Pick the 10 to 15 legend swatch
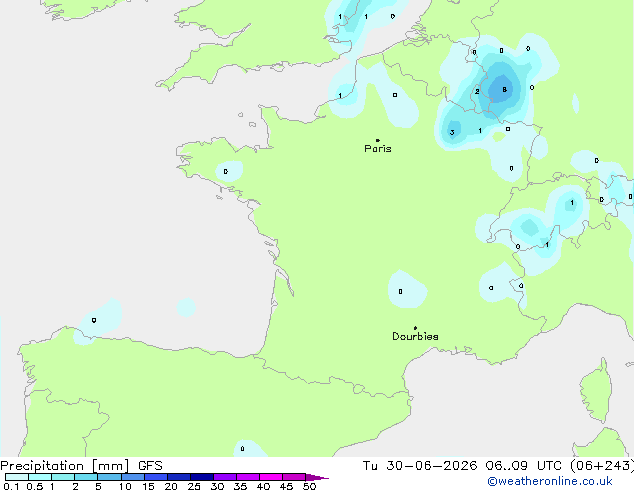The width and height of the screenshot is (634, 490). (133, 477)
